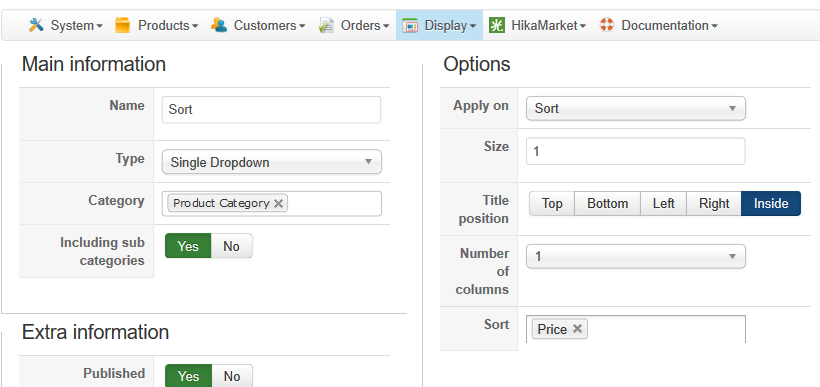Click the System wrench tools icon
The width and height of the screenshot is (820, 387).
point(36,25)
